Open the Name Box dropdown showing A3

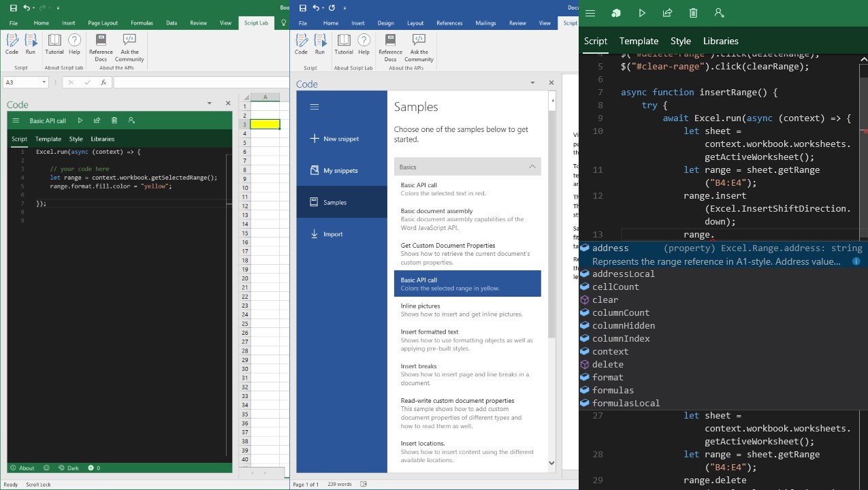tap(44, 82)
